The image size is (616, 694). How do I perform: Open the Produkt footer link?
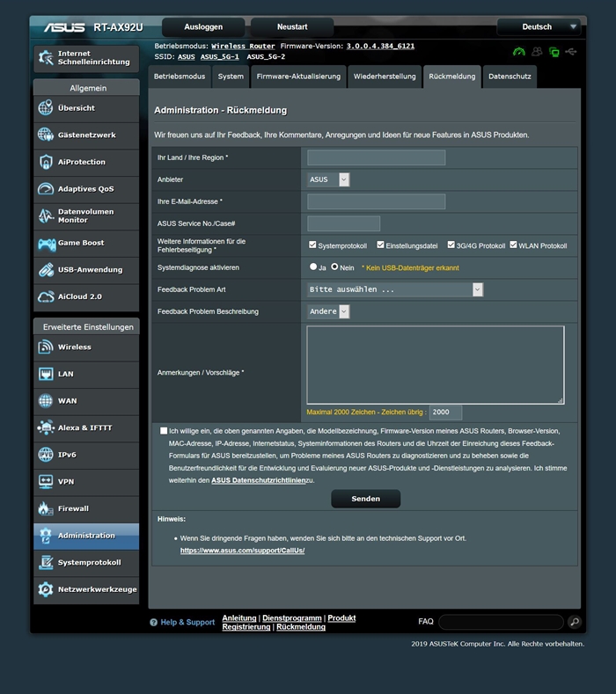[341, 617]
